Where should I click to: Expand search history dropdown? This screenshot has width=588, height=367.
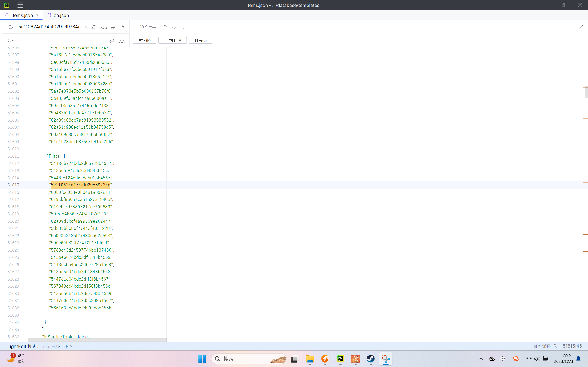point(10,28)
